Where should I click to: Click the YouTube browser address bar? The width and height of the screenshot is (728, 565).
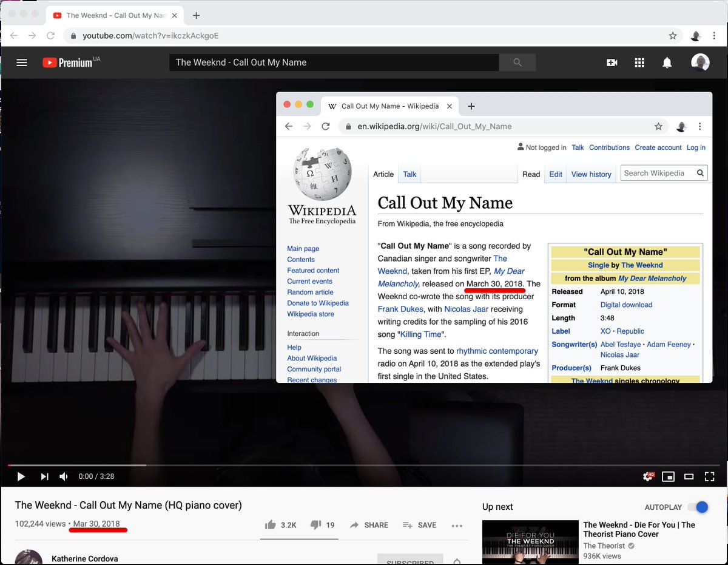pos(373,36)
